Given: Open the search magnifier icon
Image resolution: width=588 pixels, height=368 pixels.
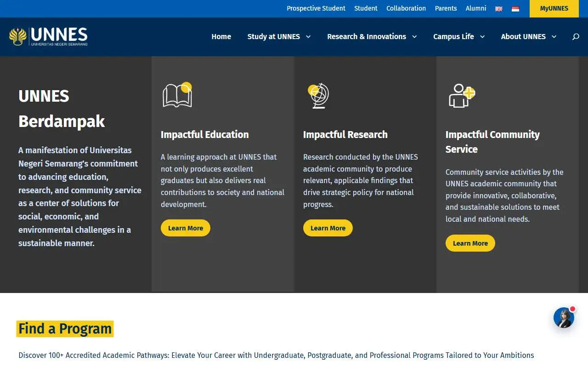Looking at the screenshot, I should click(576, 37).
